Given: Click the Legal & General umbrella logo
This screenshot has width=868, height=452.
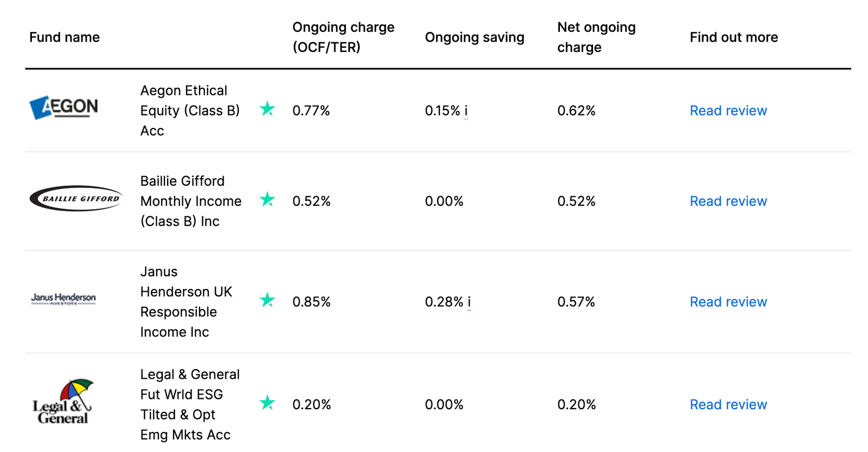Looking at the screenshot, I should tap(63, 400).
